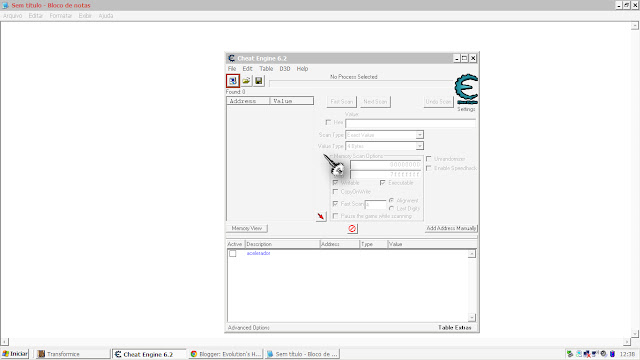Toggle the Hex checkbox
The width and height of the screenshot is (640, 360).
tap(328, 122)
